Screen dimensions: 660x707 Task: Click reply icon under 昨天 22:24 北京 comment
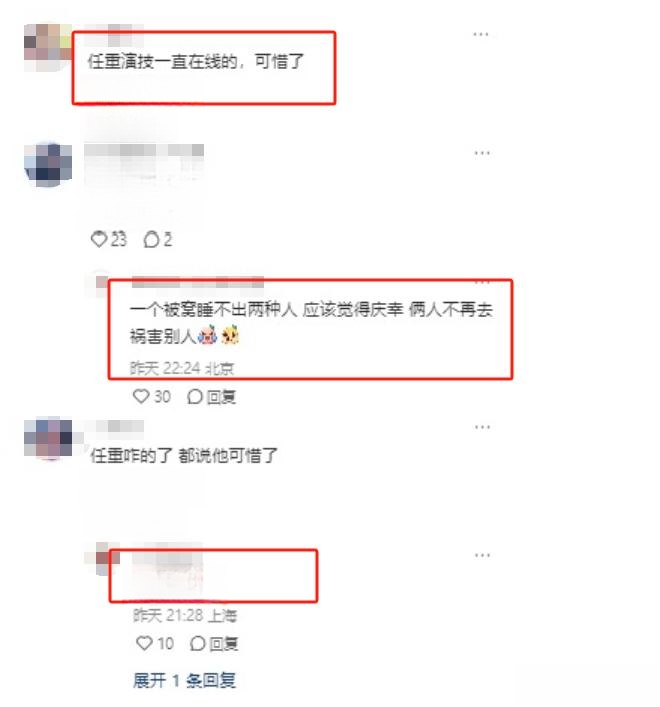pyautogui.click(x=194, y=397)
